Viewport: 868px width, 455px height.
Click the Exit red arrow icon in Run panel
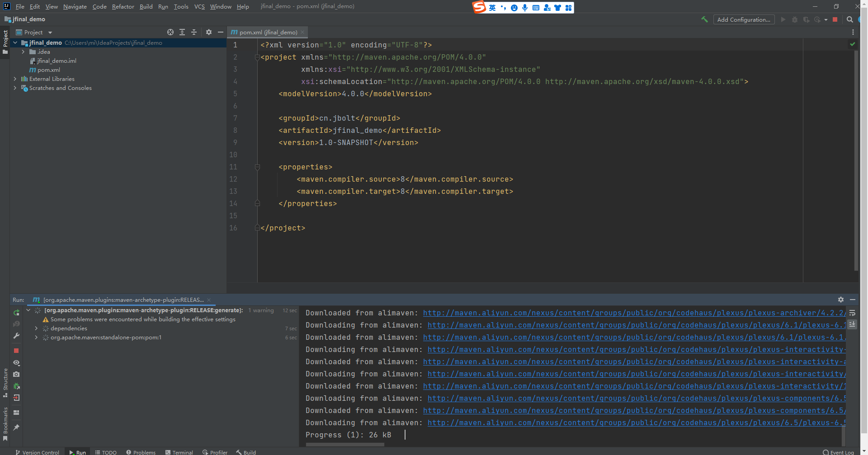click(x=16, y=398)
